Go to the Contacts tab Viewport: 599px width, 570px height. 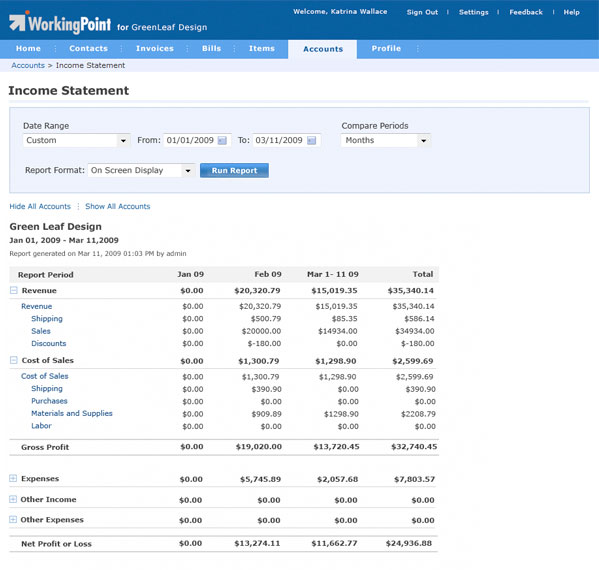click(x=88, y=49)
